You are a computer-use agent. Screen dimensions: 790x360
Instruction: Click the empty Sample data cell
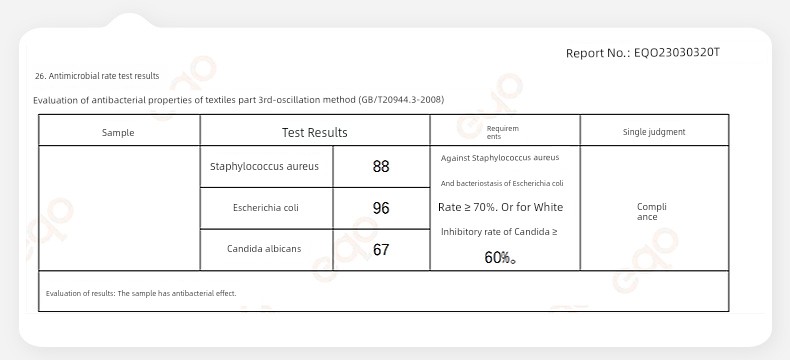(119, 208)
